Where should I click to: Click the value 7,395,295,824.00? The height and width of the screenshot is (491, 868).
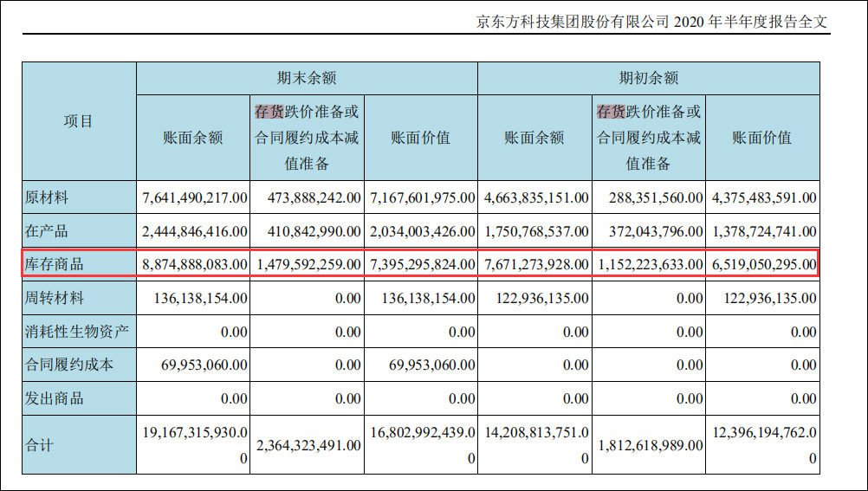(423, 264)
